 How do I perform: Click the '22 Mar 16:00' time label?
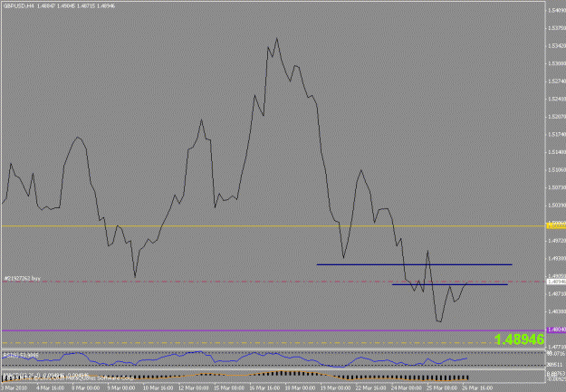pyautogui.click(x=370, y=388)
